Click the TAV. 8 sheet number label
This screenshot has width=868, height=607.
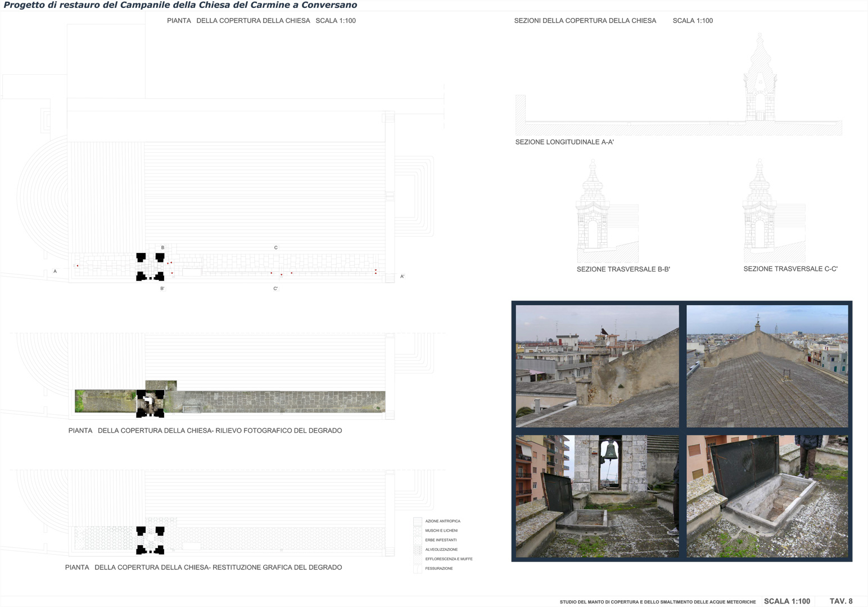pyautogui.click(x=841, y=601)
